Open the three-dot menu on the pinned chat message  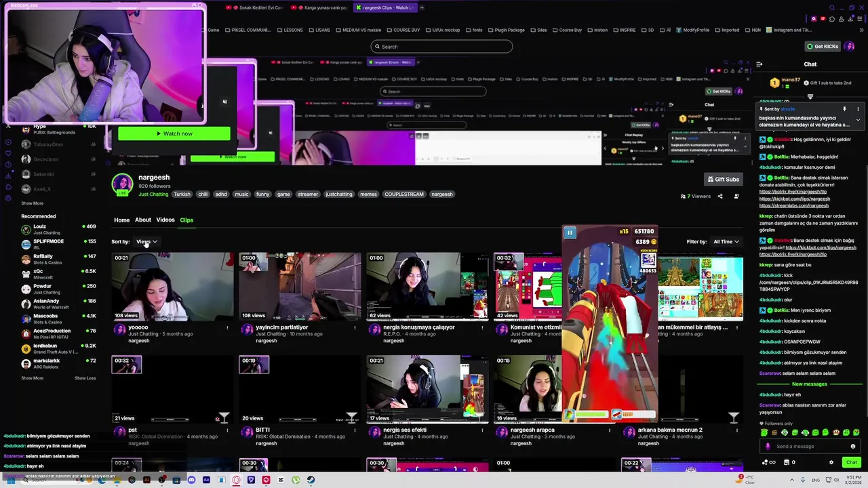[x=858, y=109]
